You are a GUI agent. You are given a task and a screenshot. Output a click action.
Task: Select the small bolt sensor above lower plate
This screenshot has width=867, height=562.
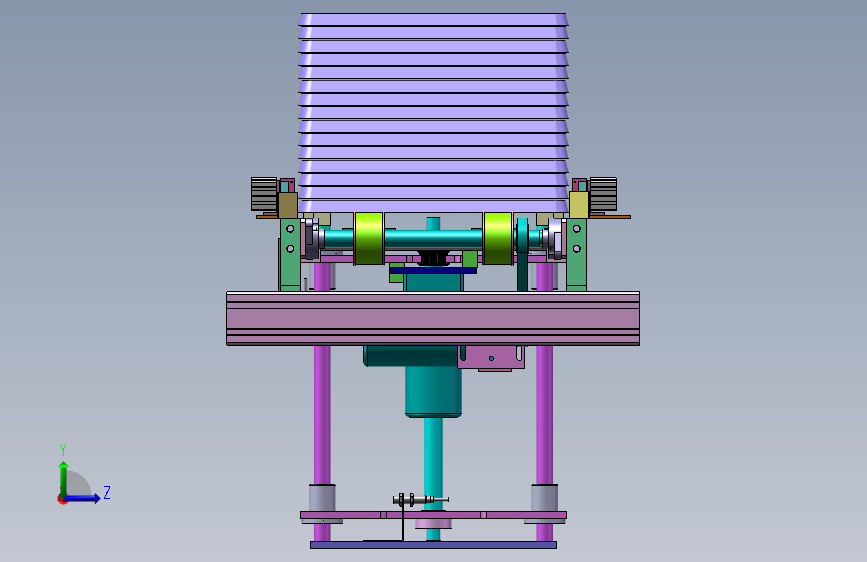click(420, 499)
